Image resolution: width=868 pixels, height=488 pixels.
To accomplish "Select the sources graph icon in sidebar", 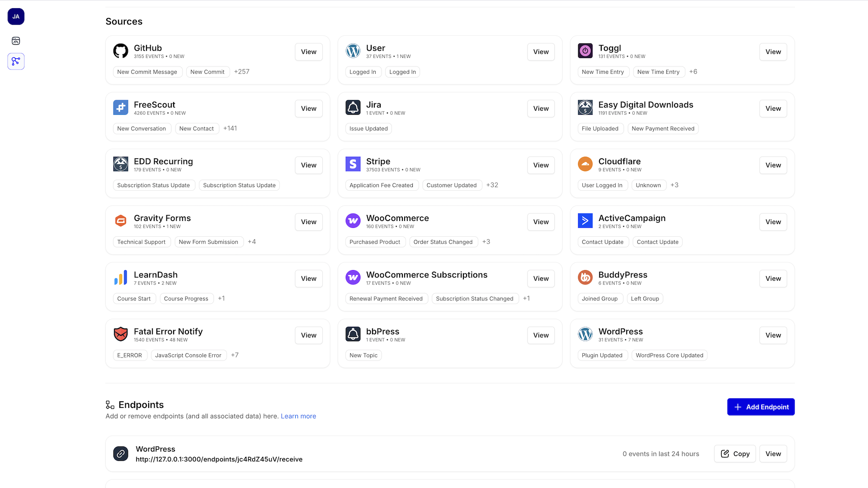I will coord(16,61).
